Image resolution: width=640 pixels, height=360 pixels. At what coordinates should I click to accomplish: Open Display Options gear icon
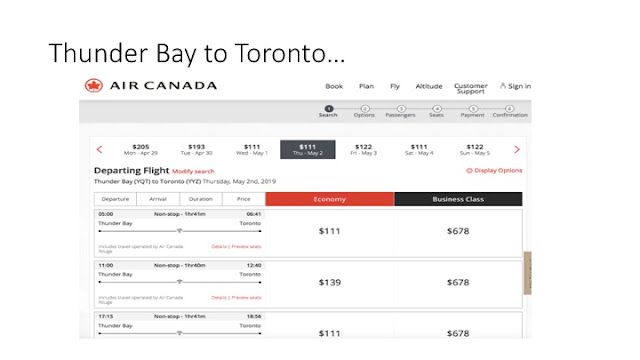(x=469, y=171)
